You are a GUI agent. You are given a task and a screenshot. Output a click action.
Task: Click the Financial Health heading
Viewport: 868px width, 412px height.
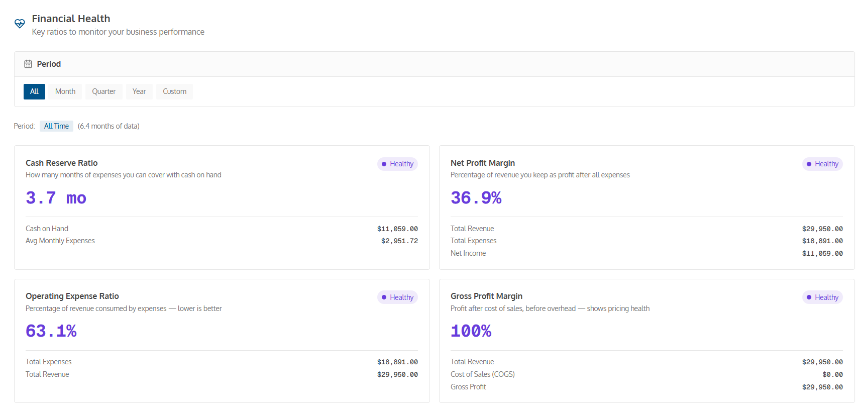(71, 19)
